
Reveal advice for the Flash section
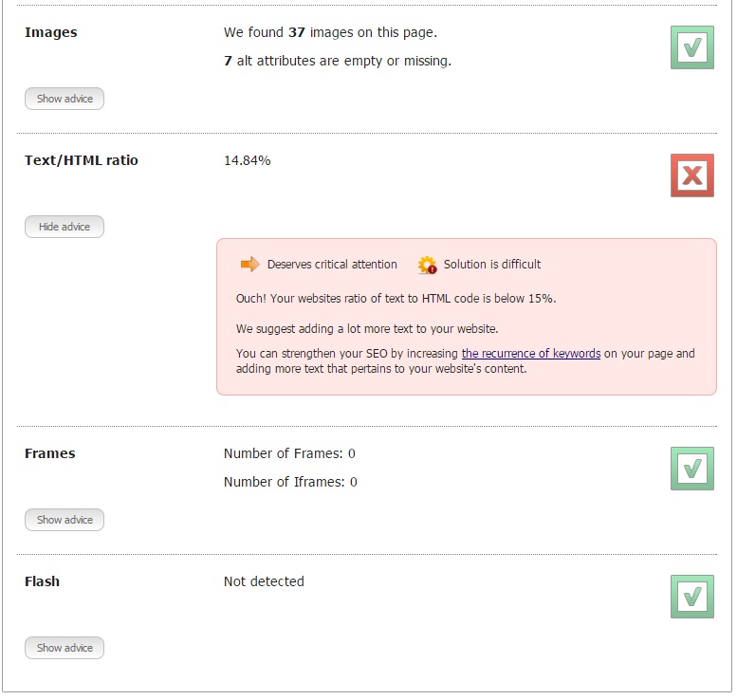[64, 648]
